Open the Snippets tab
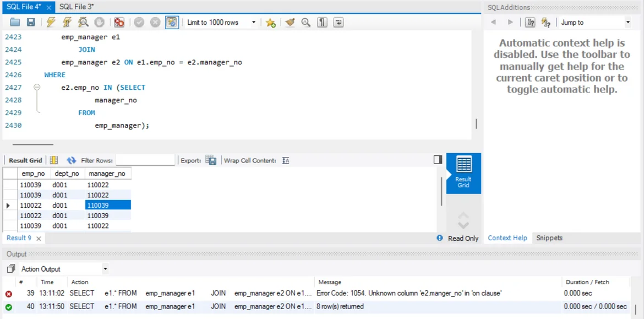This screenshot has height=319, width=644. pos(549,238)
